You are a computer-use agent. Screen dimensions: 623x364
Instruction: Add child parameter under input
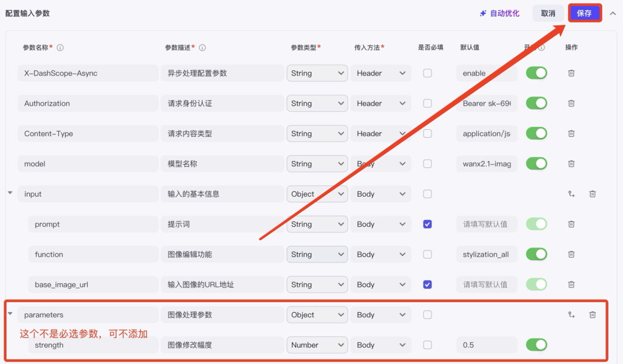(571, 194)
